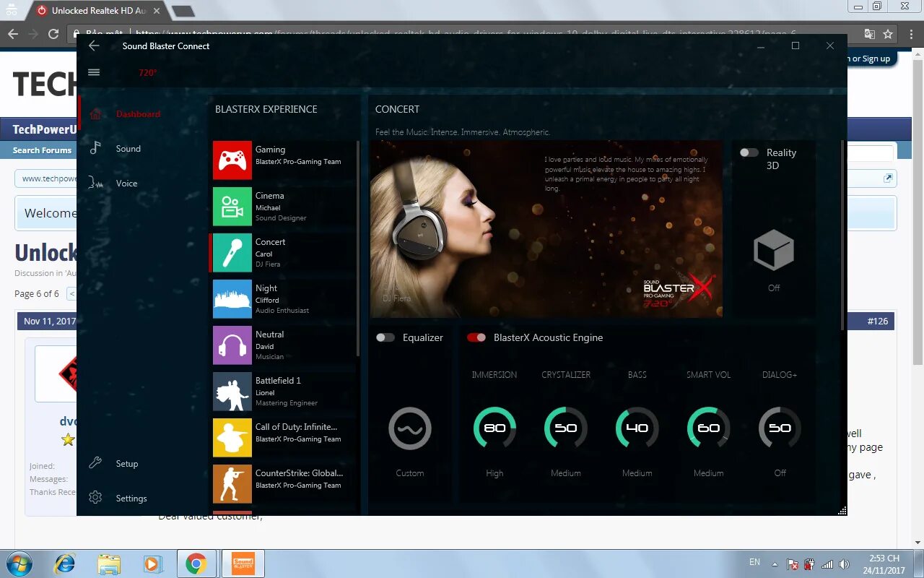Open File Explorer from taskbar
The width and height of the screenshot is (924, 578).
(109, 564)
